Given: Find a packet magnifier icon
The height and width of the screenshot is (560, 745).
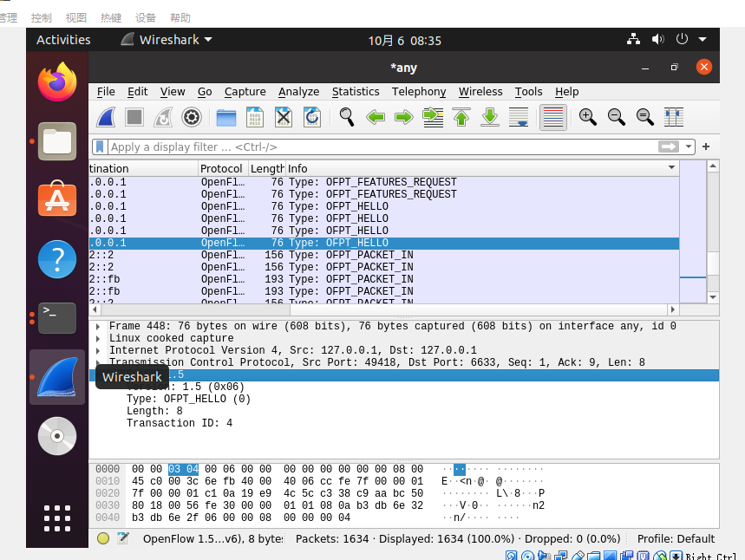Looking at the screenshot, I should (346, 117).
